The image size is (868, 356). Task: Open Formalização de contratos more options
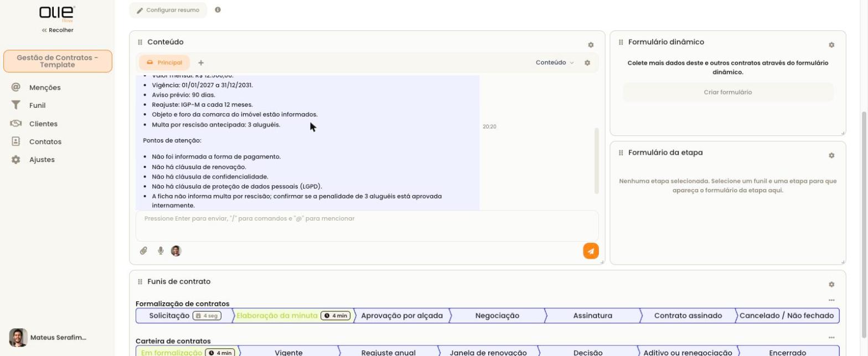pyautogui.click(x=831, y=300)
